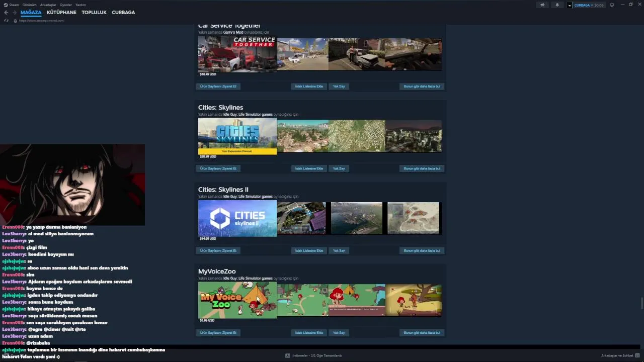Click the Steam logo in the menu bar
This screenshot has width=644, height=362.
click(x=6, y=5)
